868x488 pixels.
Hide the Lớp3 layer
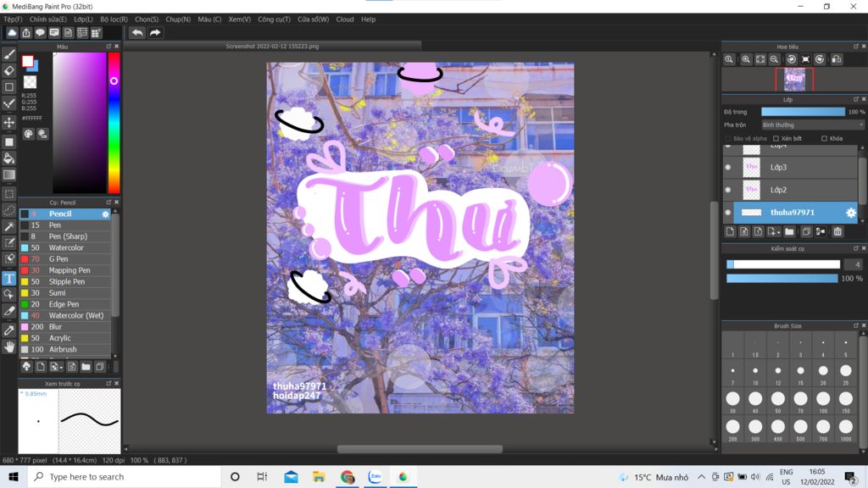[x=728, y=167]
